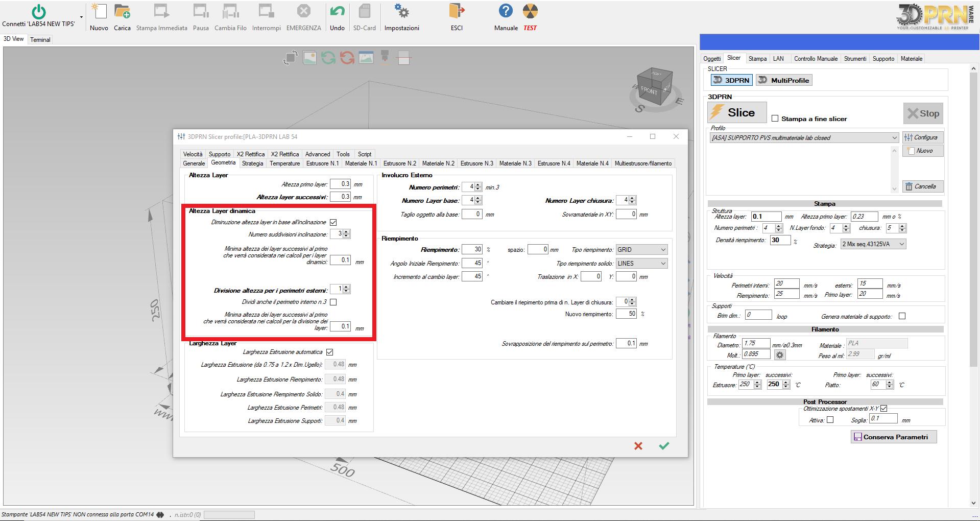Click the Conserva Parametri button
980x521 pixels.
[x=894, y=437]
